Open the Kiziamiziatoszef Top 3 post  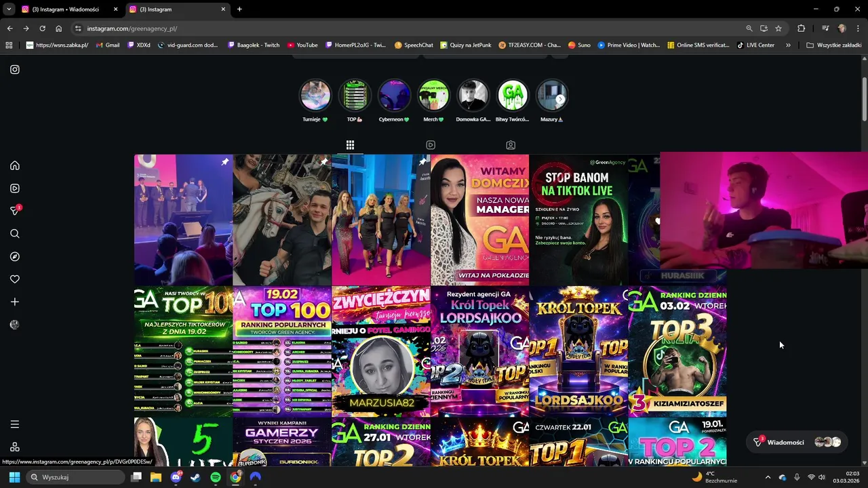tap(677, 351)
